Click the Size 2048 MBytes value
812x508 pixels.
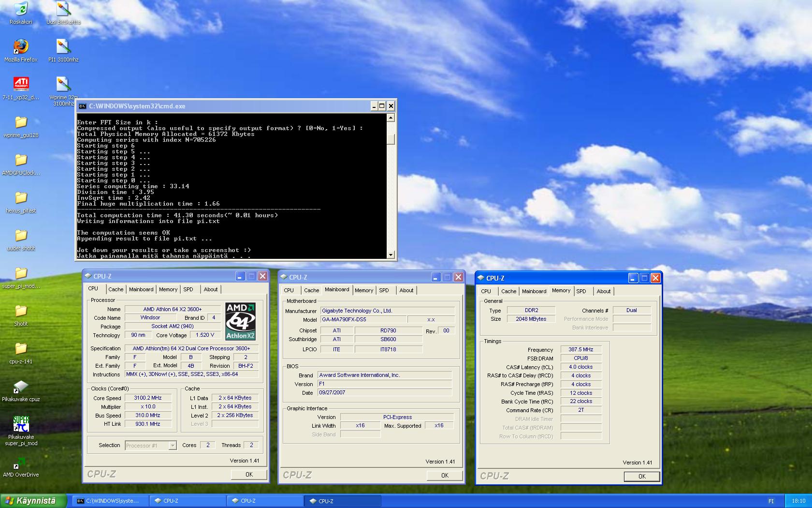531,319
